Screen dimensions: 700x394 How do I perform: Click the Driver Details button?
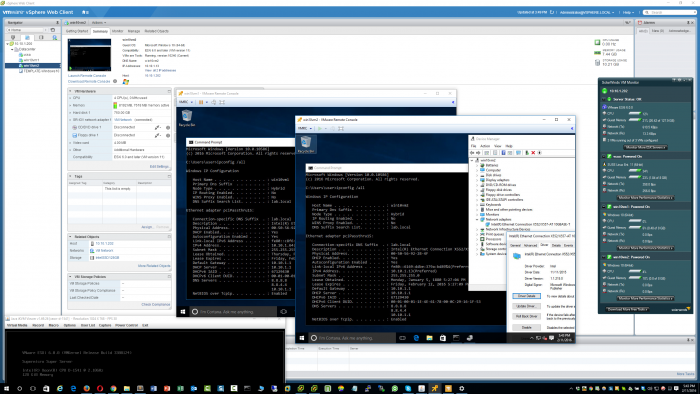tap(526, 296)
